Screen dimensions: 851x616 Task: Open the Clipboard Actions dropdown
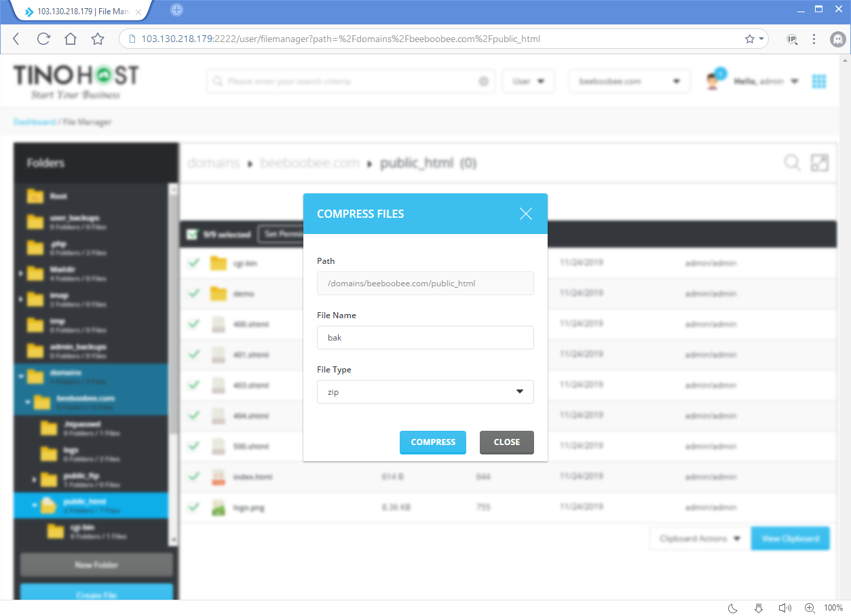[x=699, y=538]
